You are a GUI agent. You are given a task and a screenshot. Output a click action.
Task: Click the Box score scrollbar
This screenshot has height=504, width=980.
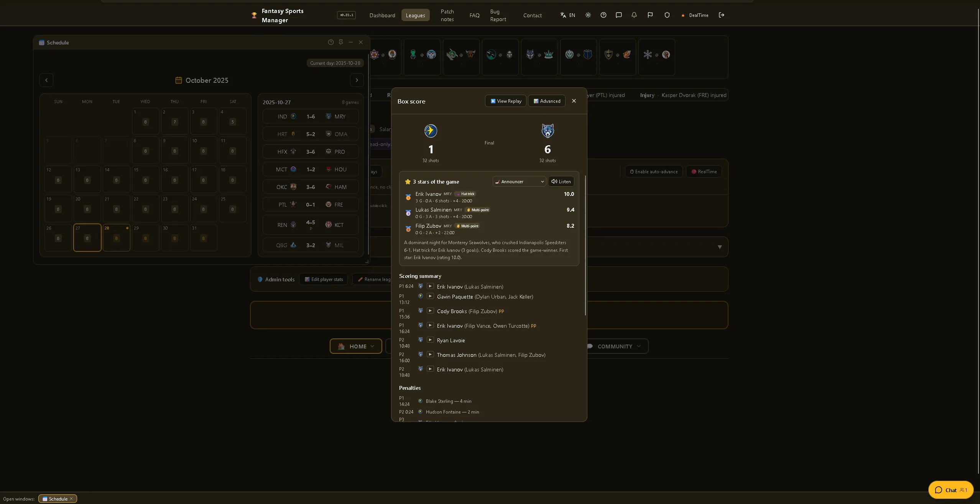coord(585,245)
